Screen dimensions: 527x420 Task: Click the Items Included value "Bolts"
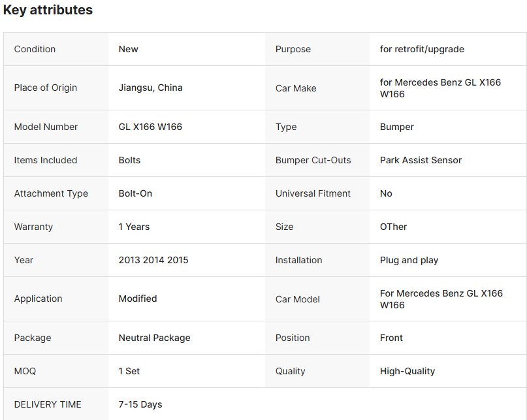point(129,160)
